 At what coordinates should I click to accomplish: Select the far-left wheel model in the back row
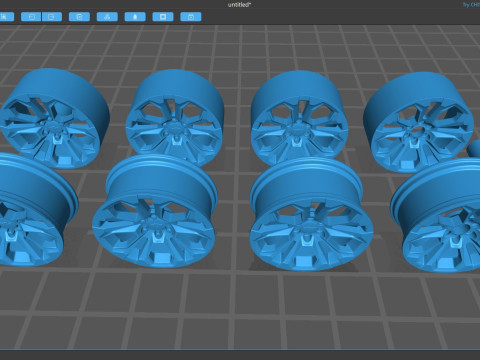click(x=54, y=118)
